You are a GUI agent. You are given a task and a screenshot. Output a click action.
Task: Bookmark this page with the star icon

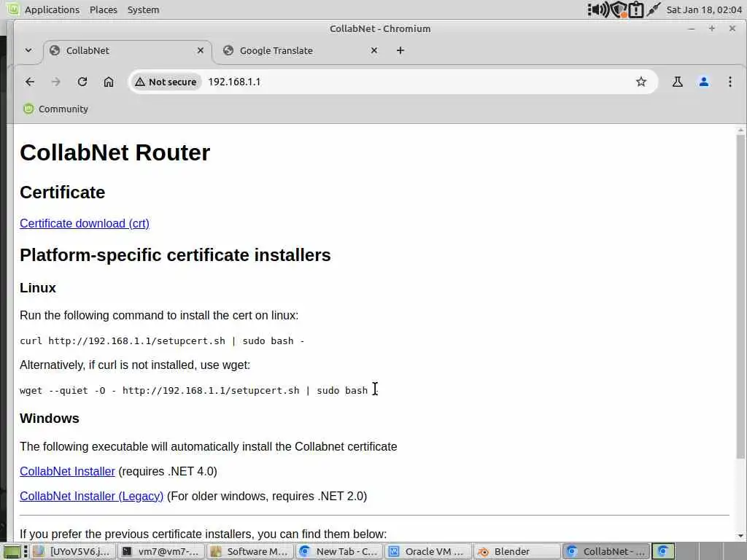641,82
